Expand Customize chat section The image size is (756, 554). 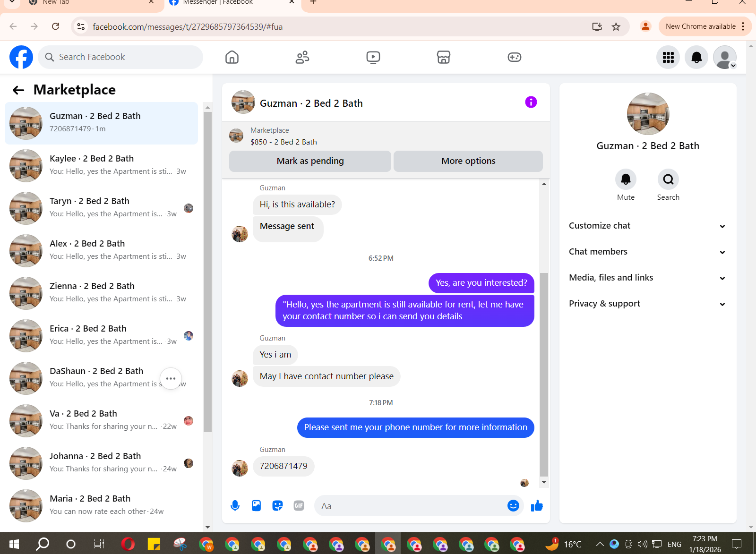click(647, 226)
